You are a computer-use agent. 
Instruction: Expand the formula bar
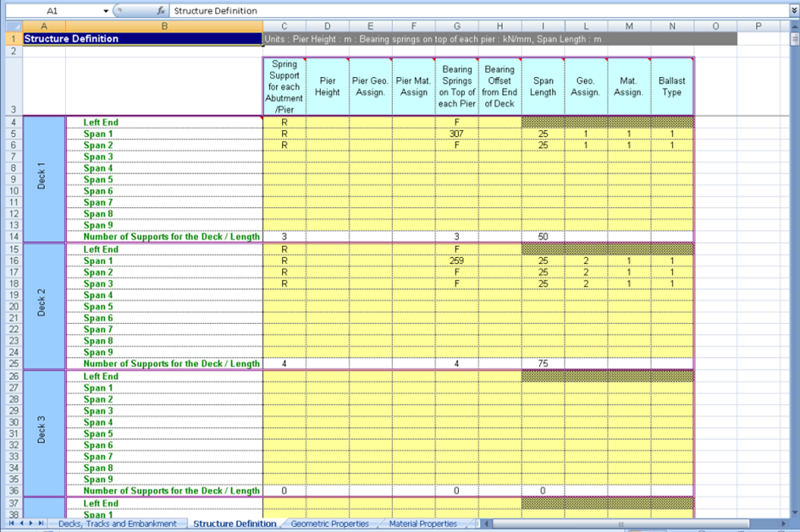pos(794,11)
